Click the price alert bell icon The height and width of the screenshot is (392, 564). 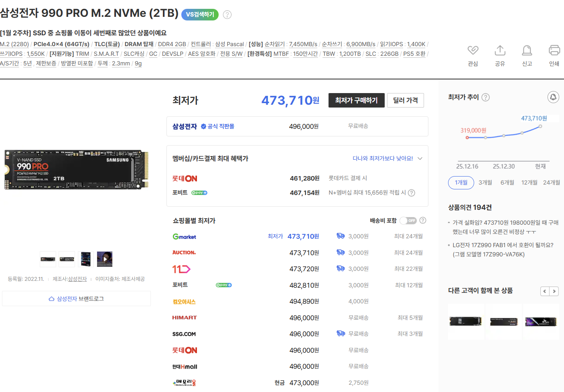(553, 97)
